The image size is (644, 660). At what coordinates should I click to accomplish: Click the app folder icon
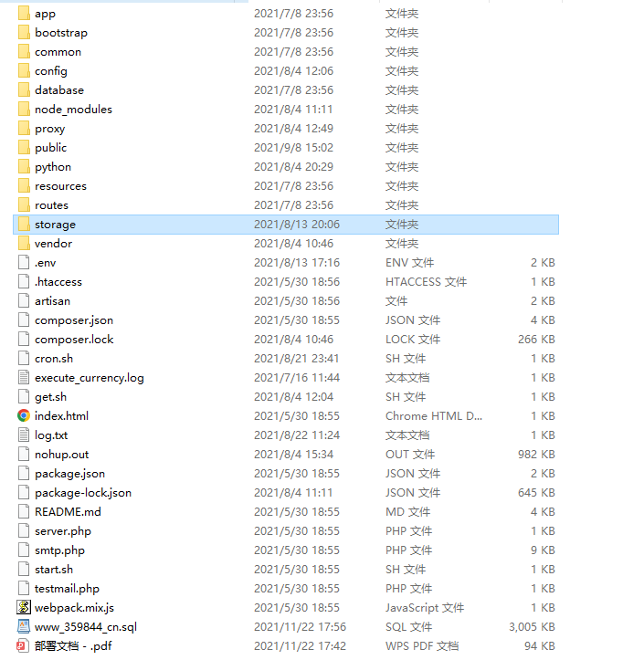pyautogui.click(x=24, y=13)
